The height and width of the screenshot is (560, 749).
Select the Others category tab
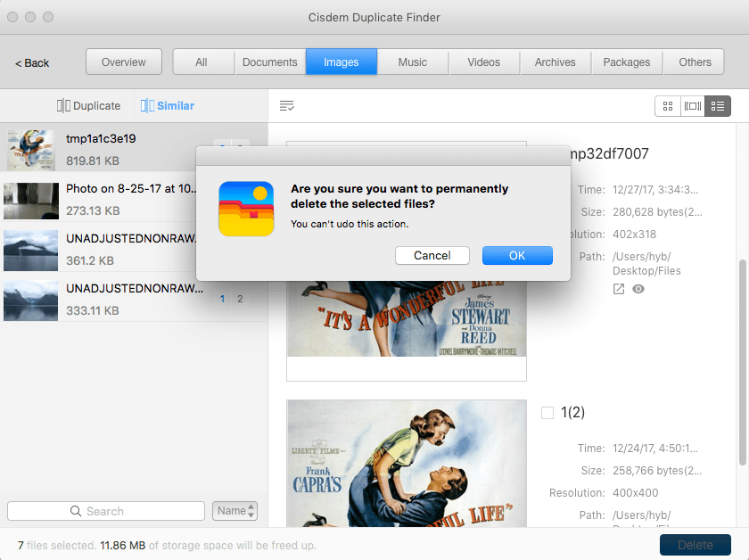[x=695, y=62]
